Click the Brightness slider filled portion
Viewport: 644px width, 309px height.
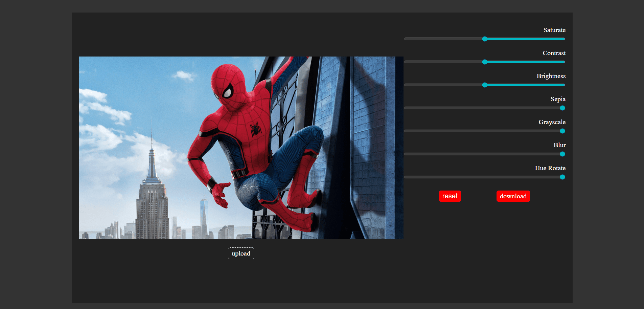524,85
